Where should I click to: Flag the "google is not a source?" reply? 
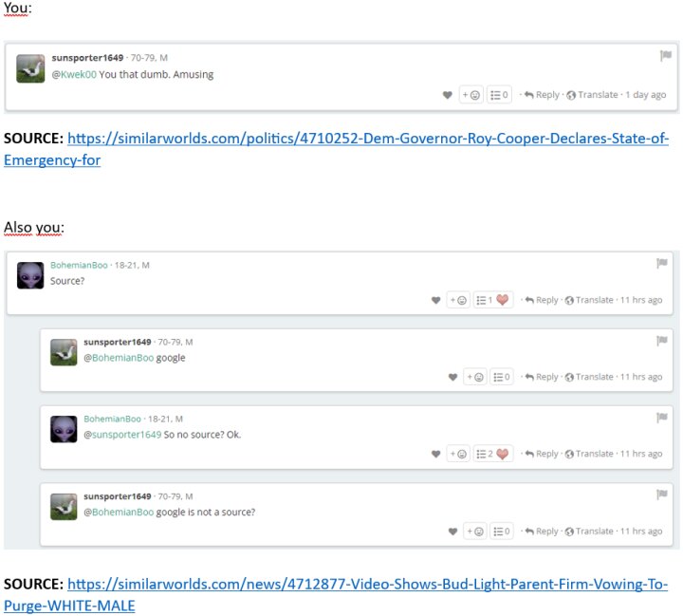[662, 494]
